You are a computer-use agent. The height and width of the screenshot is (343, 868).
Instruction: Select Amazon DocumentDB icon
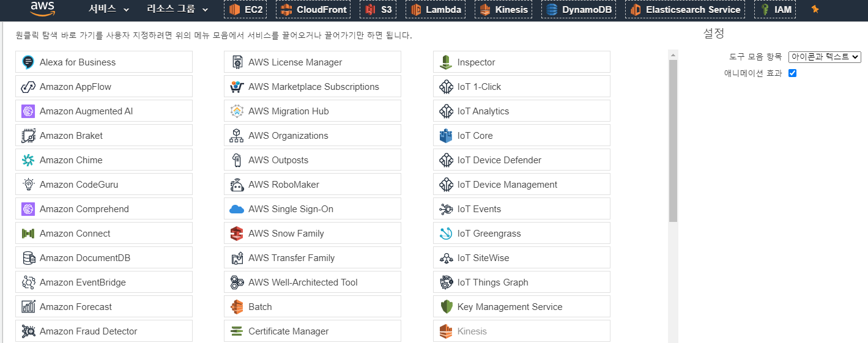[x=28, y=257]
